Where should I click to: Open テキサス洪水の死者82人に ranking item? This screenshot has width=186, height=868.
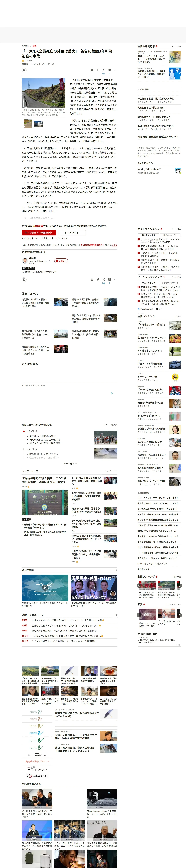coord(160,241)
